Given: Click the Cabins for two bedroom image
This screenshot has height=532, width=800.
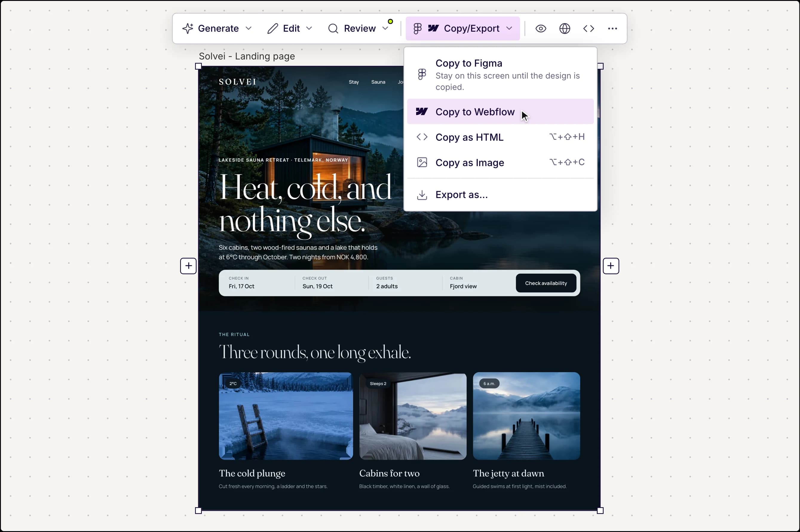Looking at the screenshot, I should (413, 416).
